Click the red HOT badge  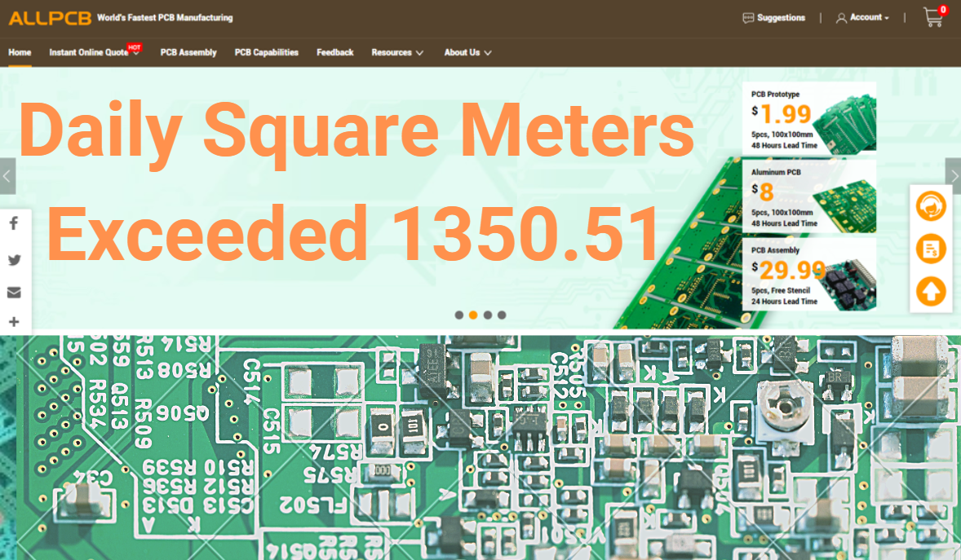135,47
